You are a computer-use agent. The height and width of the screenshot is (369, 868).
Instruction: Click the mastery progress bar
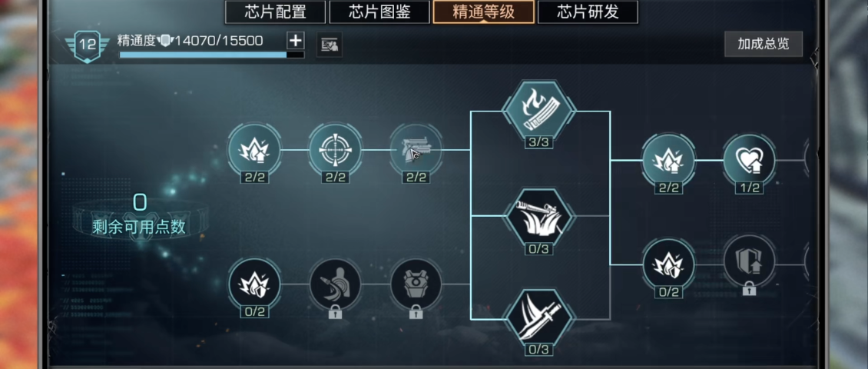211,55
